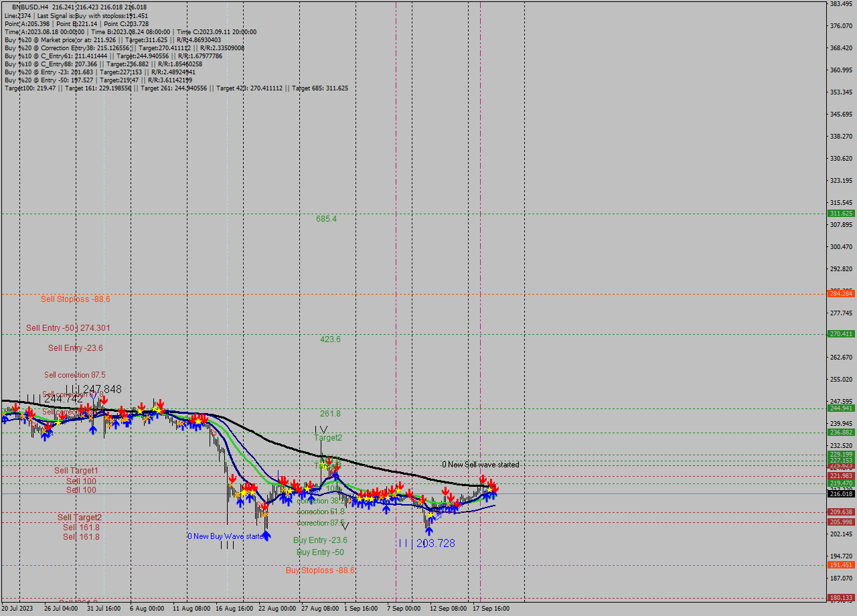
Task: Click the 'correction 61.8' label
Action: pyautogui.click(x=321, y=512)
